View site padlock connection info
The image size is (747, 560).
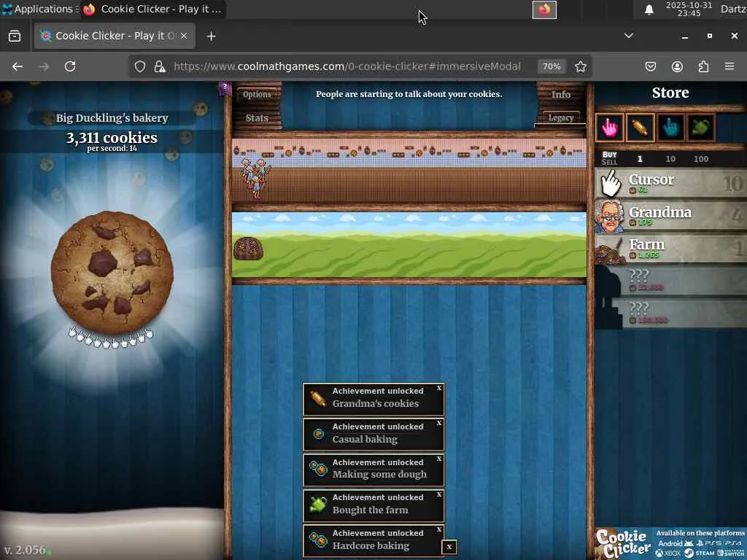(x=160, y=66)
